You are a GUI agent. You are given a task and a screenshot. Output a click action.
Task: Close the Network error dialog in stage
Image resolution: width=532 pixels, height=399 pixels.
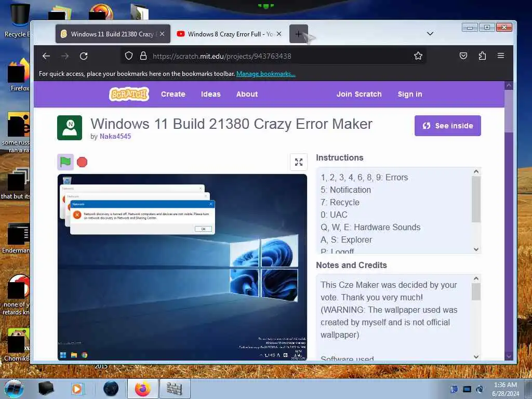(x=211, y=204)
